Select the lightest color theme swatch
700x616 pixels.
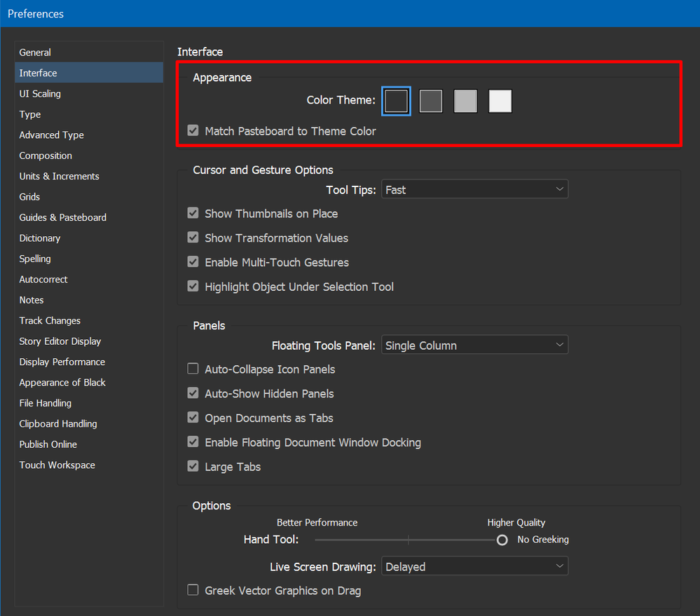(x=500, y=101)
